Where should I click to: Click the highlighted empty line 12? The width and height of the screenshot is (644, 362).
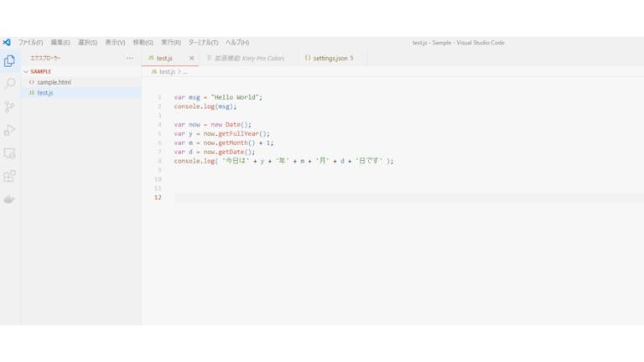click(408, 198)
